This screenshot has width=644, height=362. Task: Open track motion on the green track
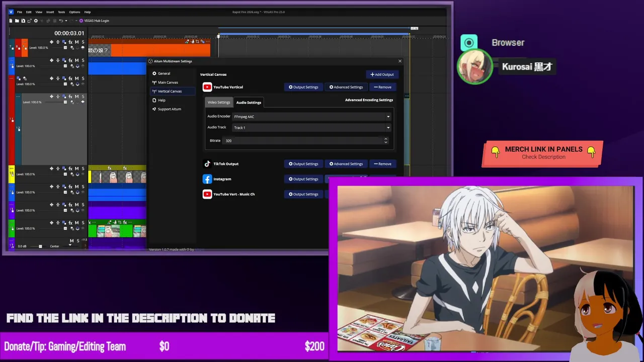click(64, 223)
